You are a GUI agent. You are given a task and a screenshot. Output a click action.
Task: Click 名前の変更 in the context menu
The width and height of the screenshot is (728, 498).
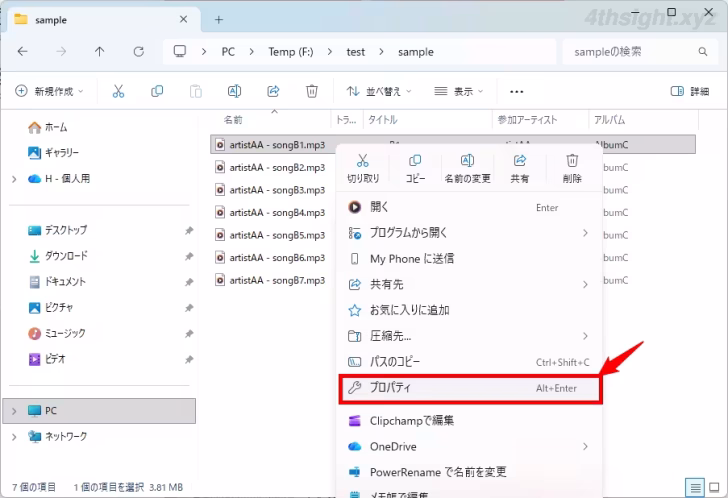[x=467, y=168]
